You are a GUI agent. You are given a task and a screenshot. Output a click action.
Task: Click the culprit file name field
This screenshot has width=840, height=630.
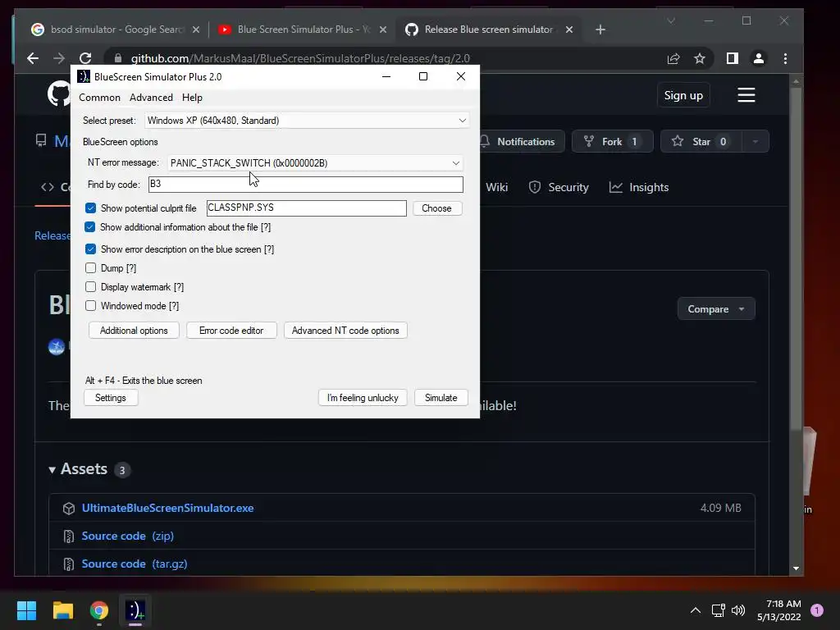pyautogui.click(x=307, y=208)
